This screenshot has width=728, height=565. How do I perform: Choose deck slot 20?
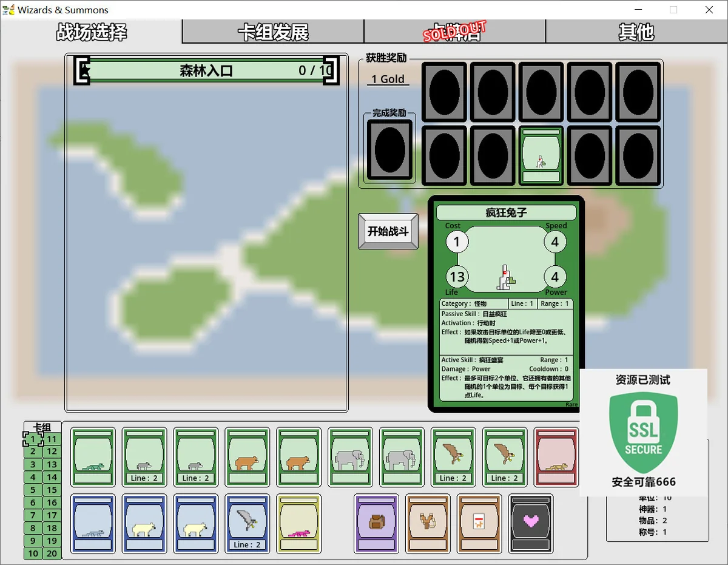[x=52, y=553]
